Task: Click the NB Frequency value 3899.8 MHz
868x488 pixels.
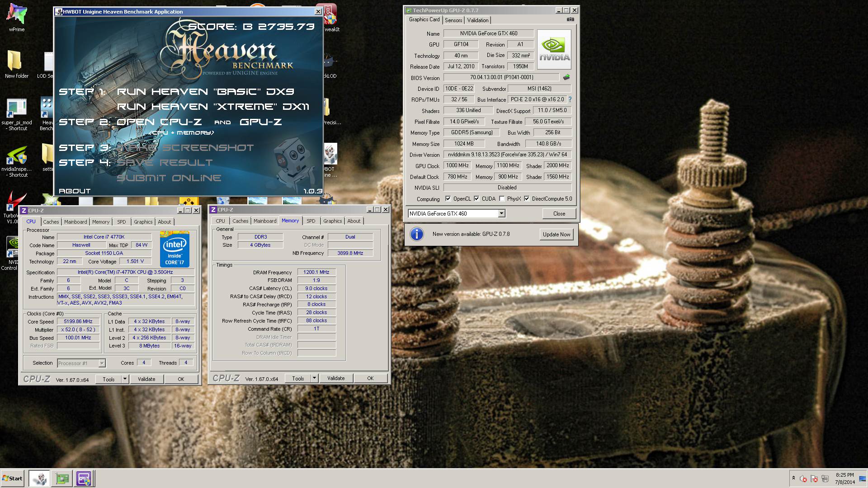Action: [x=350, y=253]
